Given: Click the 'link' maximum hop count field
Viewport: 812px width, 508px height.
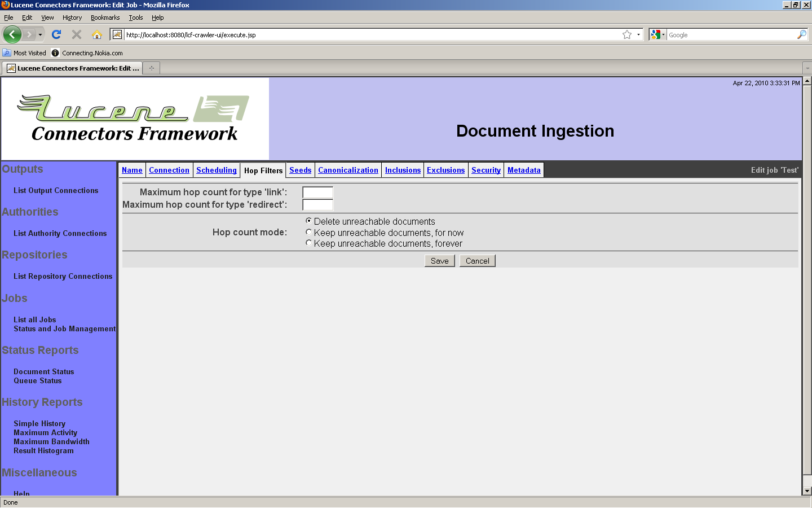Looking at the screenshot, I should pos(317,192).
